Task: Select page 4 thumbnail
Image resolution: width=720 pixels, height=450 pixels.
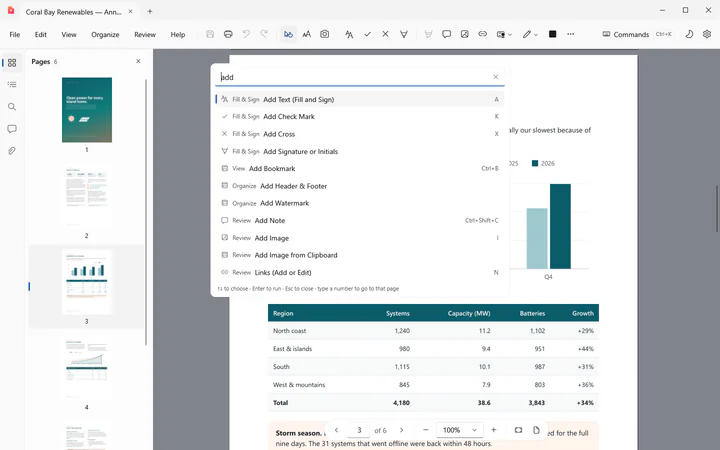Action: (x=87, y=367)
